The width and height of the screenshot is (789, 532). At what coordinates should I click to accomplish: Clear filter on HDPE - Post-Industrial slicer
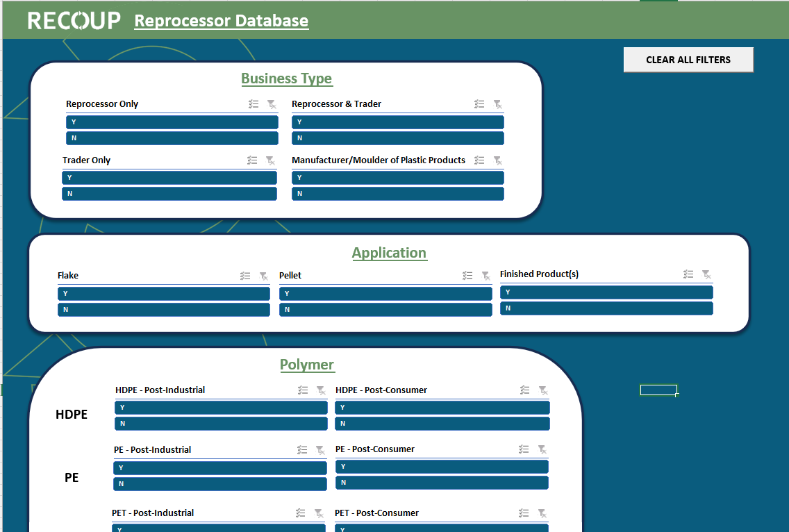pyautogui.click(x=321, y=390)
